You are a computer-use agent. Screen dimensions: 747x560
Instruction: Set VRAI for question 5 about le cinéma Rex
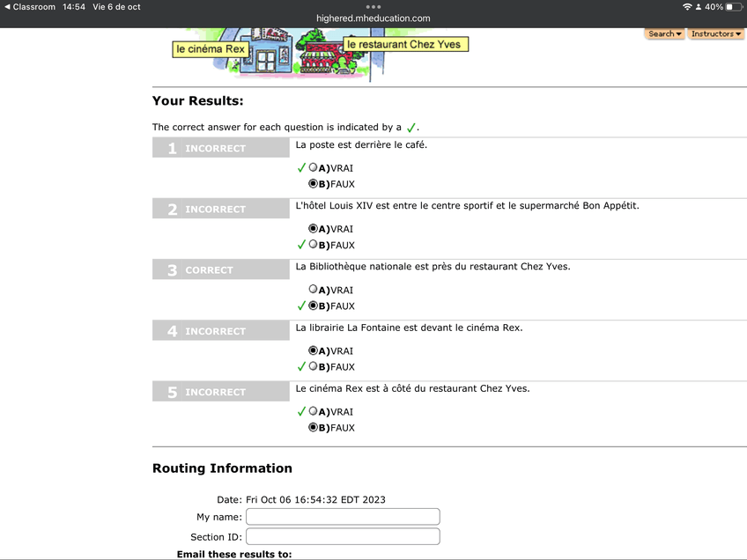pyautogui.click(x=313, y=411)
